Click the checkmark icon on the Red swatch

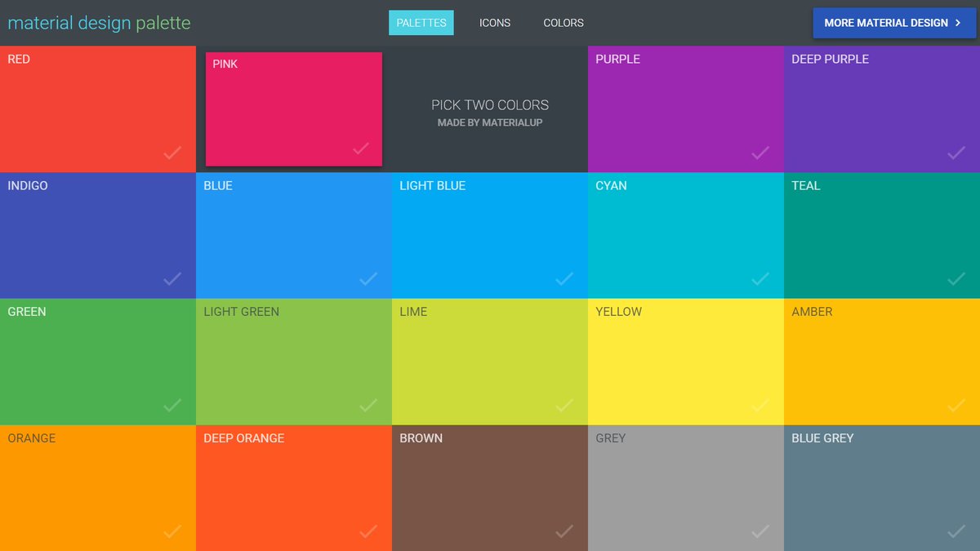click(172, 152)
